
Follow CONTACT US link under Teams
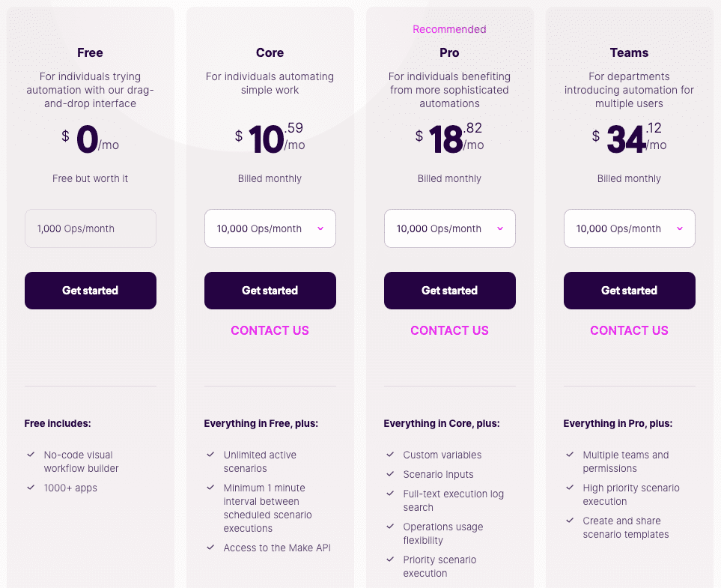pos(629,330)
